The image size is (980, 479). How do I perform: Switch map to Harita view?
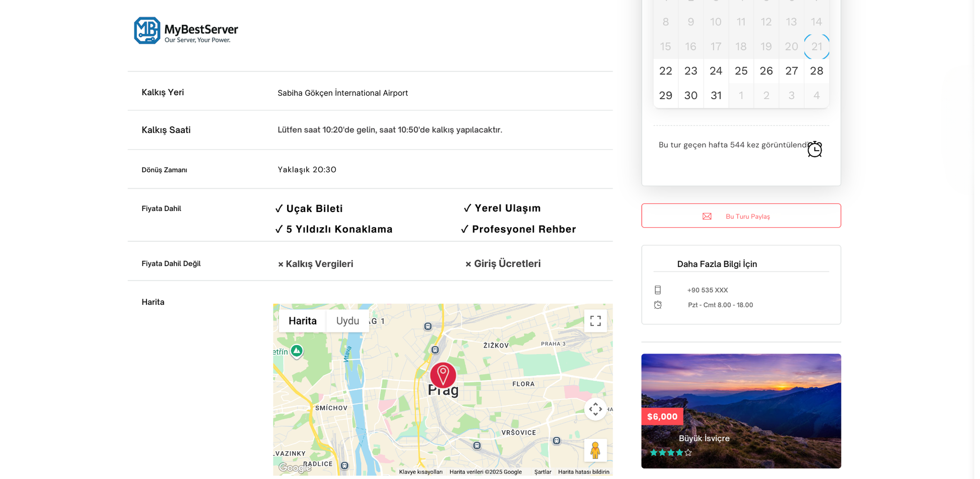(x=303, y=321)
